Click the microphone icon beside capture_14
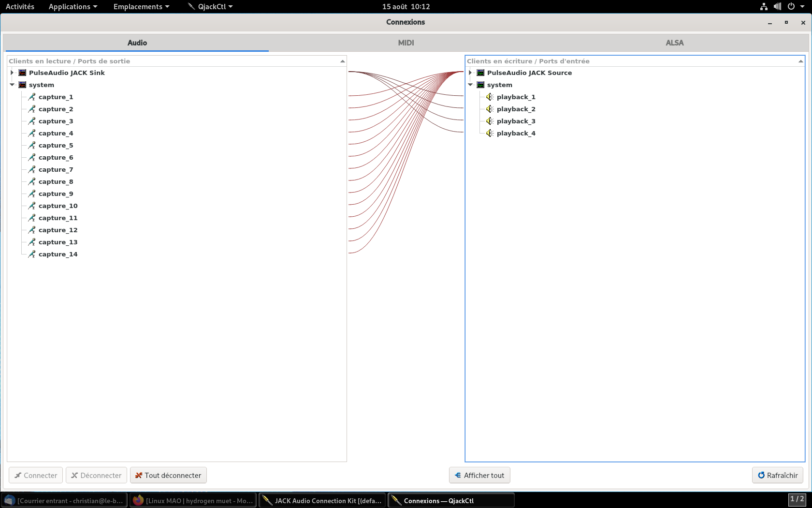This screenshot has height=508, width=812. 32,254
